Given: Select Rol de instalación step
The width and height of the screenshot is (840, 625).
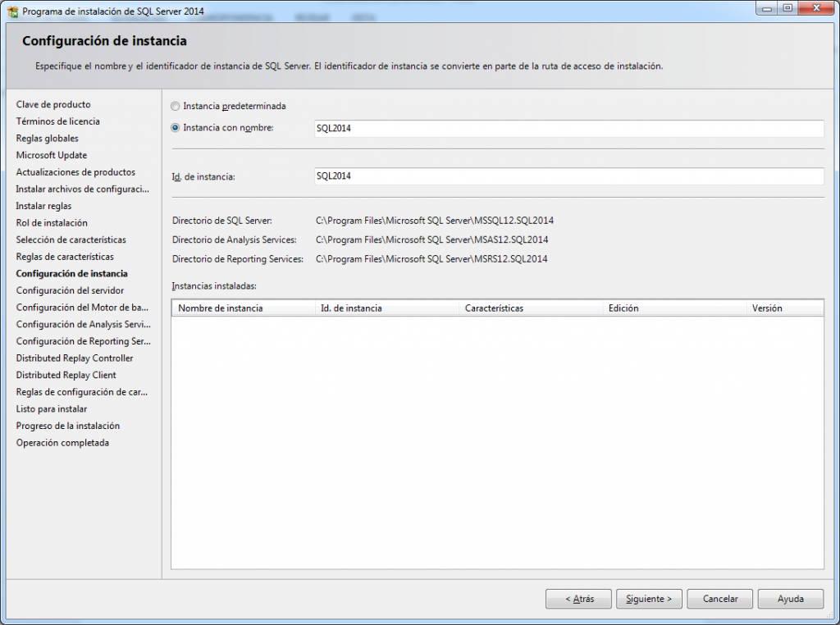Looking at the screenshot, I should [52, 223].
